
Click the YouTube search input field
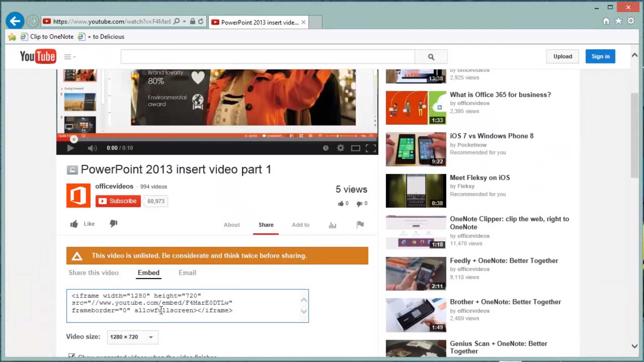pos(268,57)
